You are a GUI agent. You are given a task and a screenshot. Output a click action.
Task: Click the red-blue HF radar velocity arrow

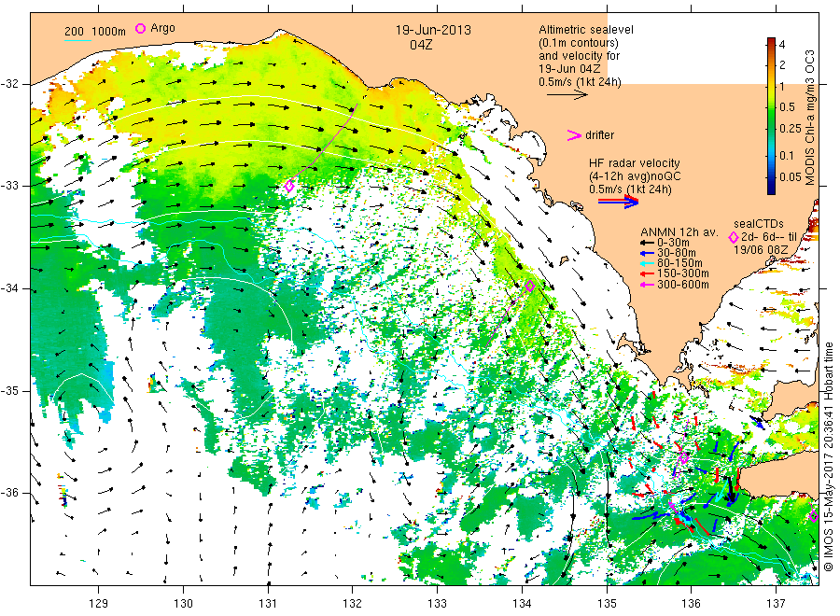[x=618, y=202]
